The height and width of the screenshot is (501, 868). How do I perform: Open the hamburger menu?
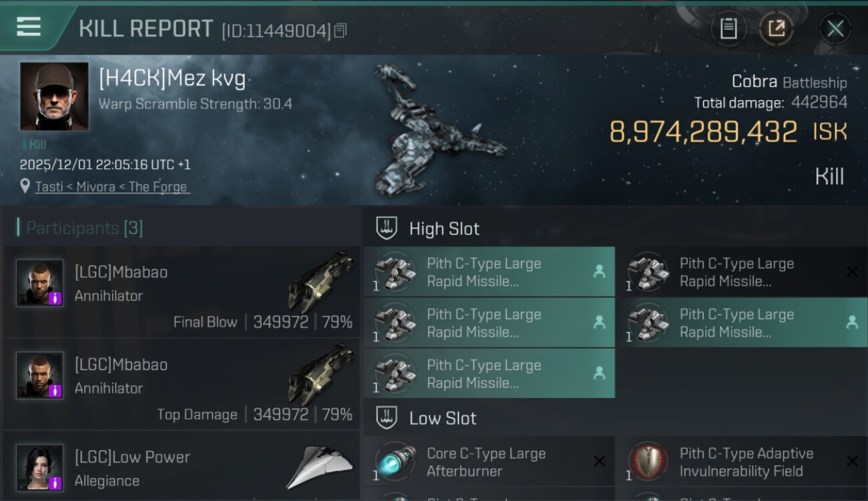(x=28, y=27)
